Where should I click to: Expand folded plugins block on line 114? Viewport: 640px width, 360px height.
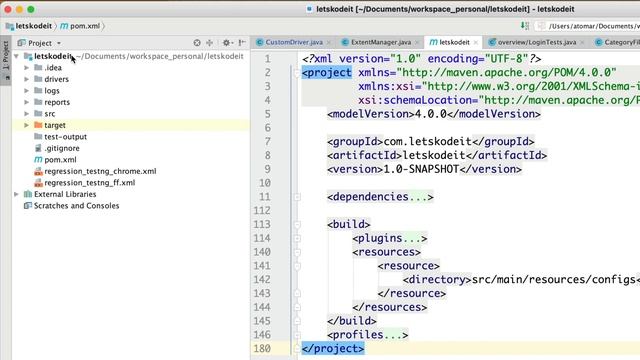click(x=297, y=238)
